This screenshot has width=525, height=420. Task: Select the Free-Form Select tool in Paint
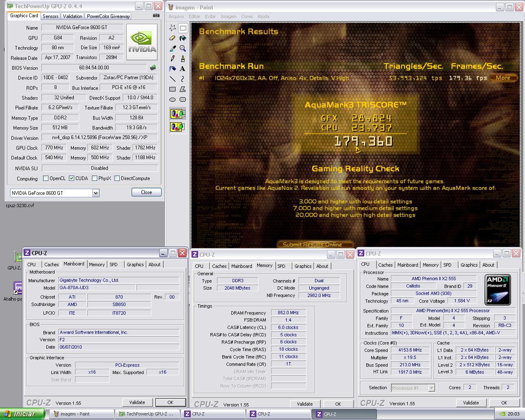pos(173,28)
